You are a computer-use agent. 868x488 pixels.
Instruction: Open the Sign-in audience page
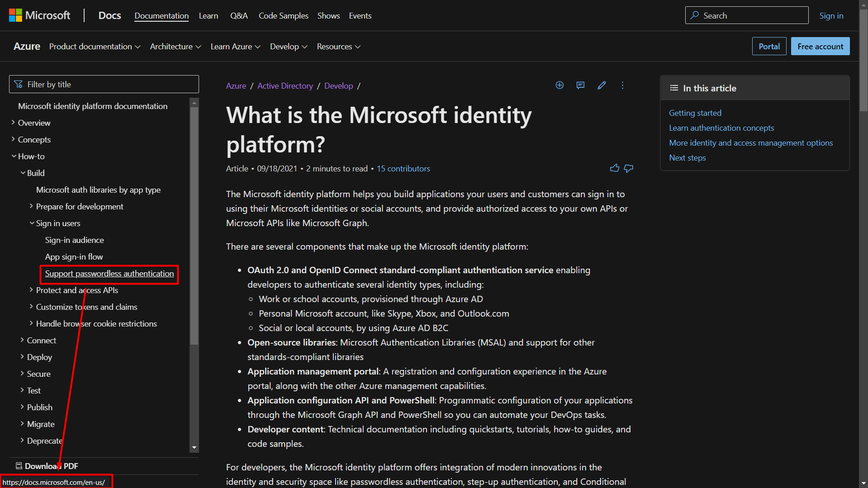pos(75,240)
